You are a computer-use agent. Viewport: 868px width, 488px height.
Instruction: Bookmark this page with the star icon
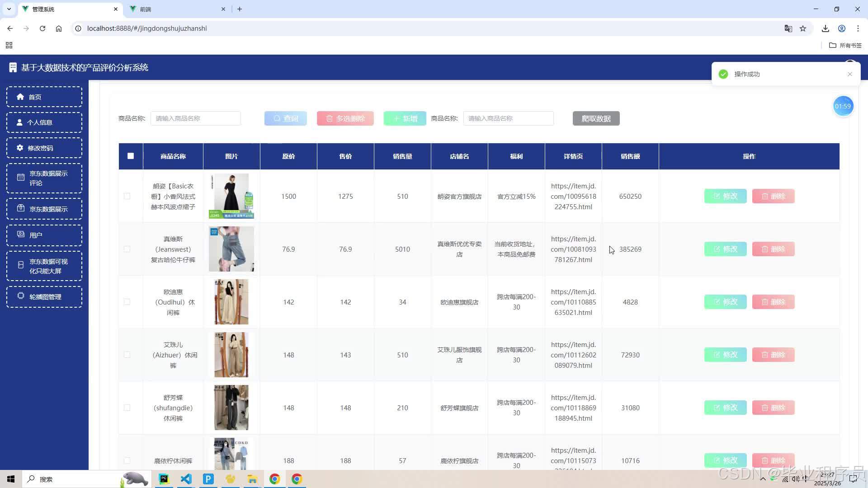(803, 28)
